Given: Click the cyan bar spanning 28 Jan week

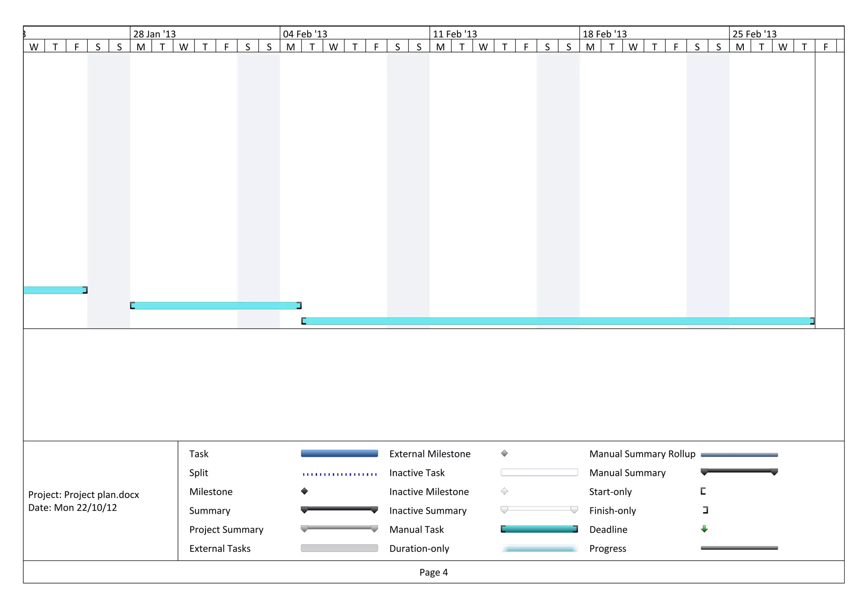Looking at the screenshot, I should [x=216, y=305].
